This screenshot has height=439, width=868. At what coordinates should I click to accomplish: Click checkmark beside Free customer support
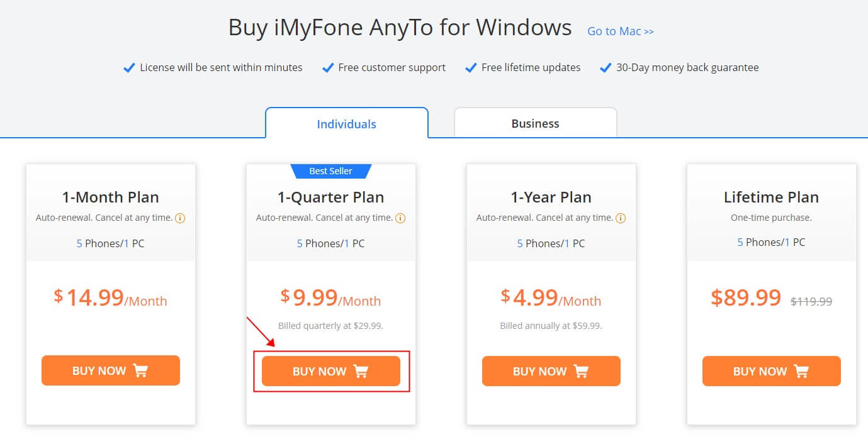(327, 67)
